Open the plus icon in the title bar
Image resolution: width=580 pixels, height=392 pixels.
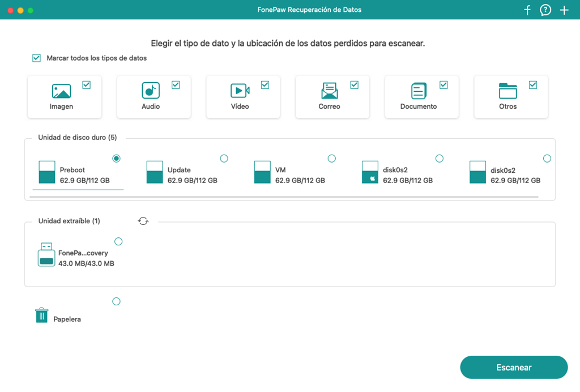[x=564, y=10]
